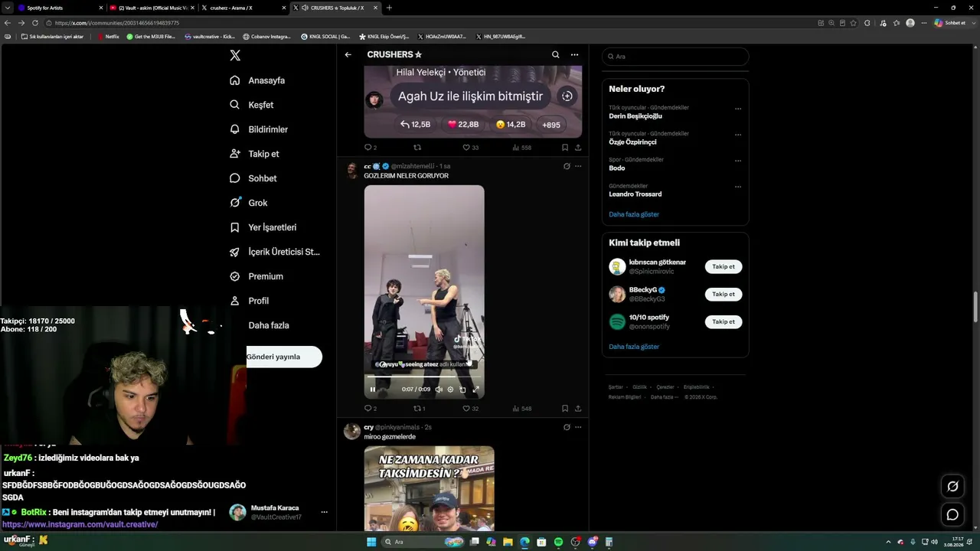Switch to crusherz - Arama tab
The image size is (980, 551).
pyautogui.click(x=243, y=8)
